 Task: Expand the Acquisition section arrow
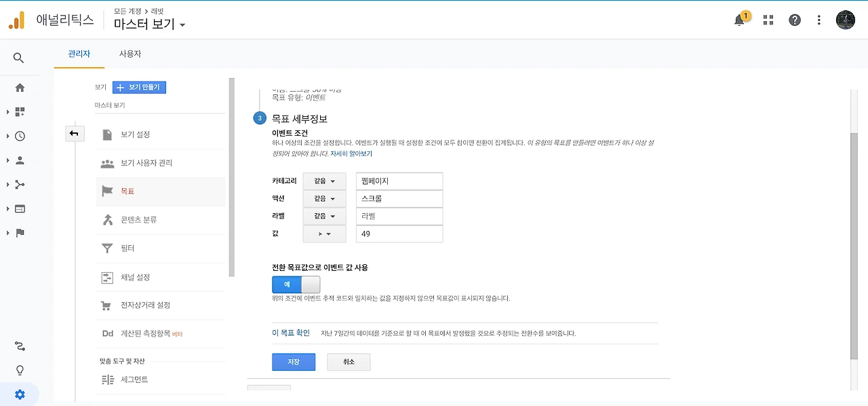pyautogui.click(x=7, y=185)
